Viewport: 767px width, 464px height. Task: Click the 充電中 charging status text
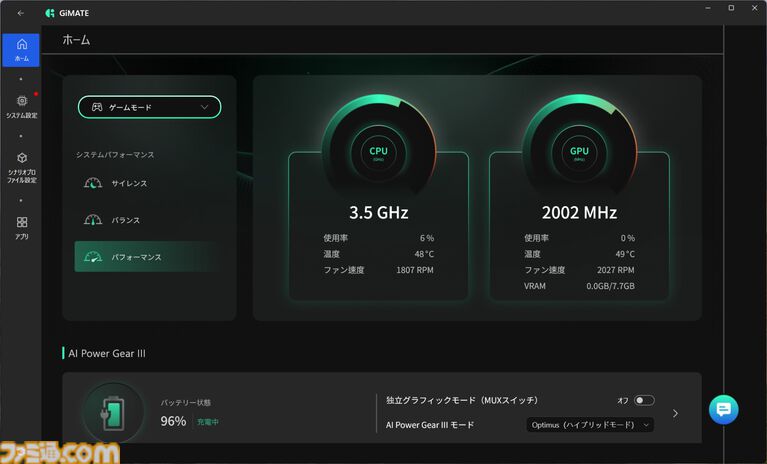[208, 422]
